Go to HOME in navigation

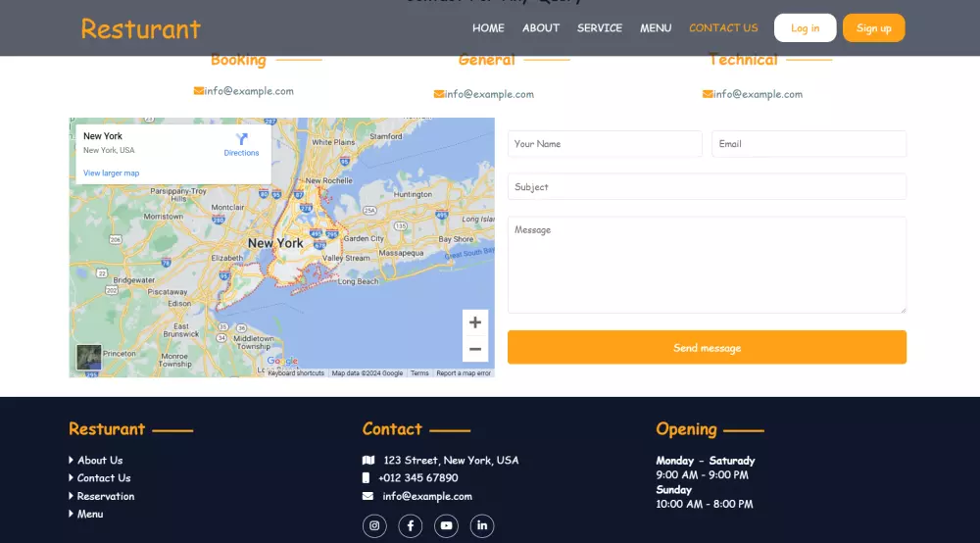coord(488,28)
